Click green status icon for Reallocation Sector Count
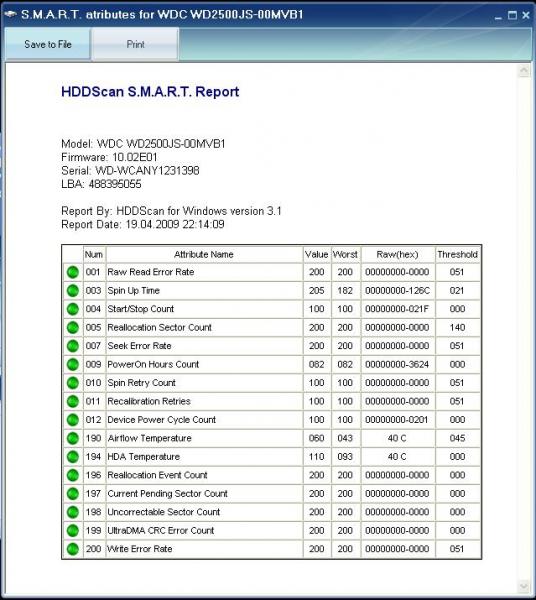 (73, 328)
